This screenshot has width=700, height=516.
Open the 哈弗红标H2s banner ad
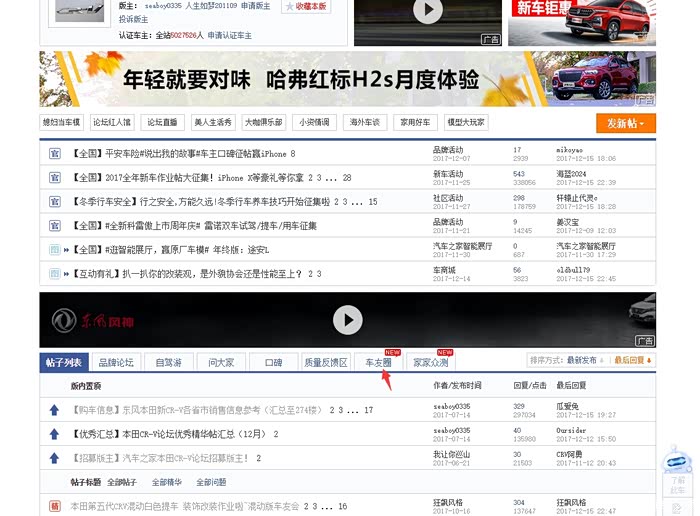347,79
